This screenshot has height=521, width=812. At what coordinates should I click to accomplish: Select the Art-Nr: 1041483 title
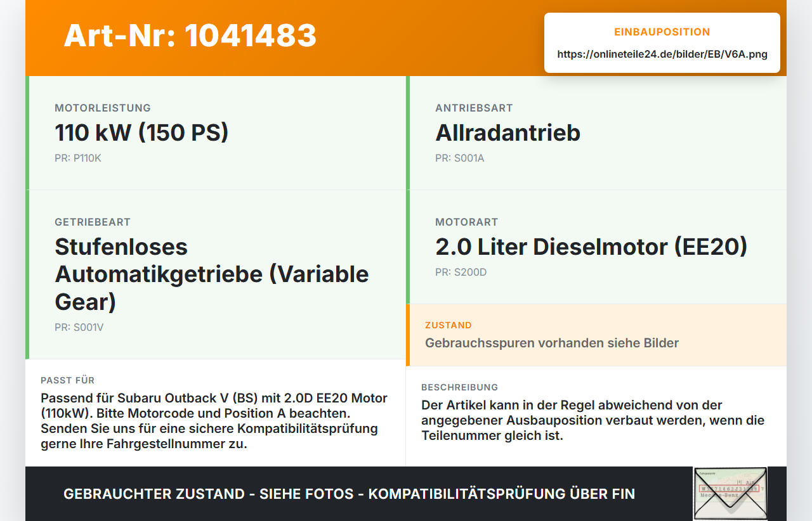(190, 35)
